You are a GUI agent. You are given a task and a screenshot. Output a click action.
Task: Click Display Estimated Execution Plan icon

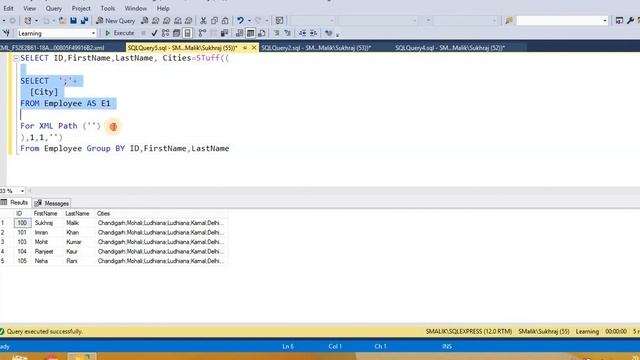click(165, 33)
